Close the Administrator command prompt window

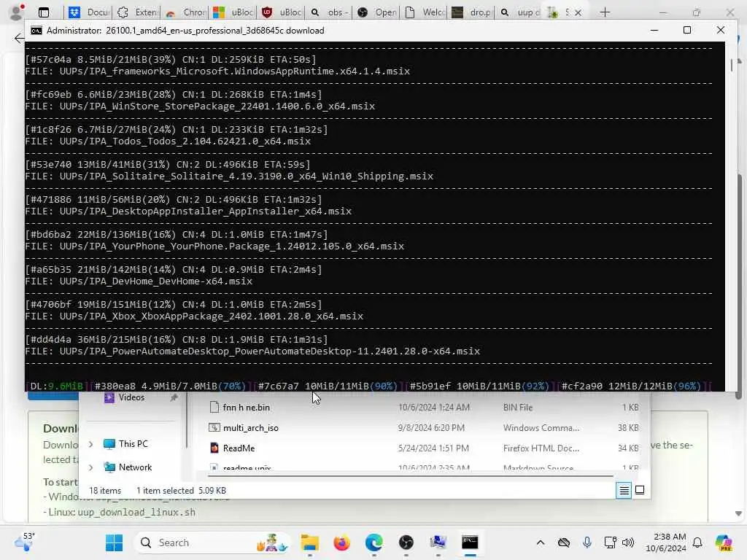click(x=720, y=30)
